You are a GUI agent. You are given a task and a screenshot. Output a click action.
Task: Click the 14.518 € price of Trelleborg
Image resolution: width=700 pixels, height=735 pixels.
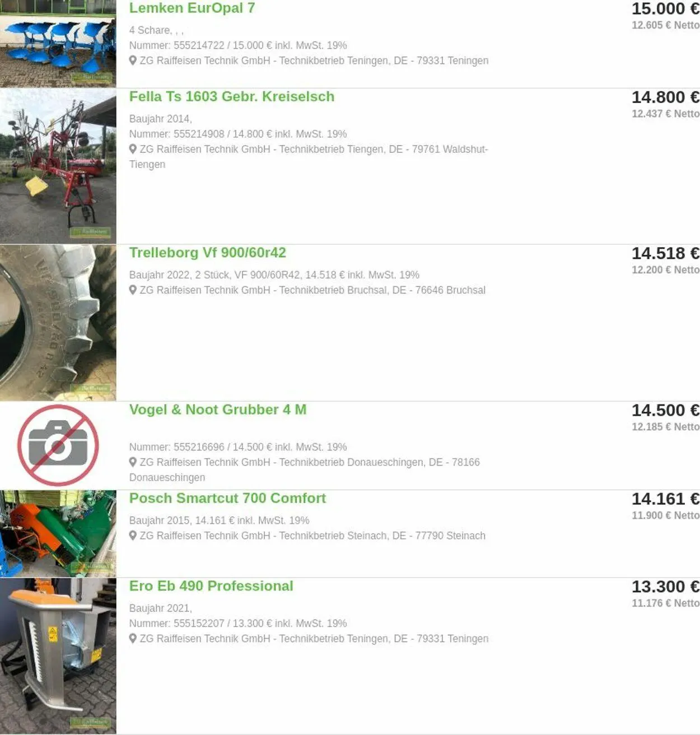click(665, 253)
